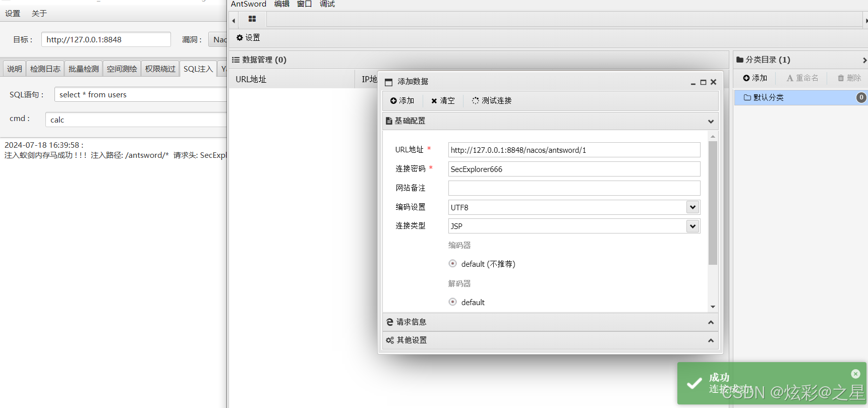The height and width of the screenshot is (408, 868).
Task: Switch to the 检测日志 tab
Action: [x=45, y=69]
